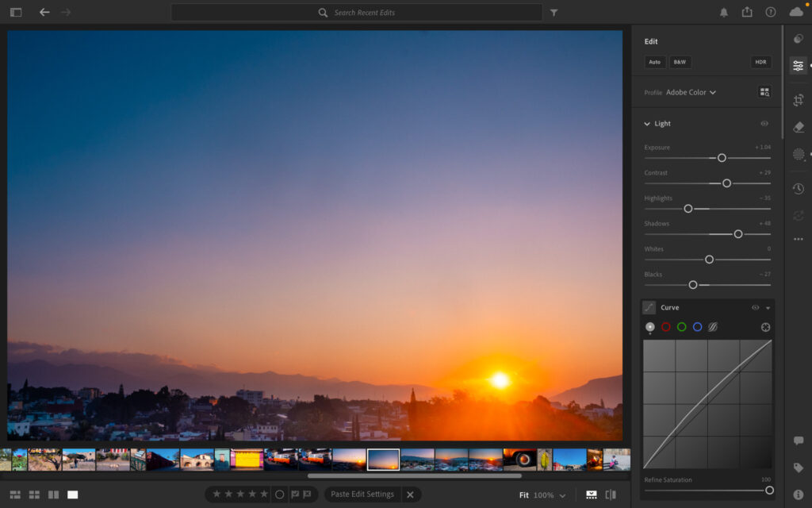The image size is (812, 508).
Task: Toggle the filmstrip visibility icon
Action: coord(591,494)
